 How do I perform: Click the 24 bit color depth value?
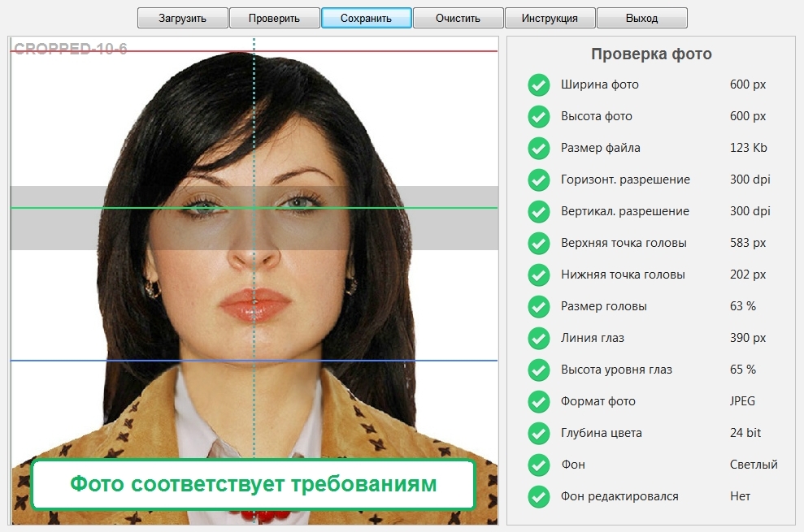[x=745, y=433]
